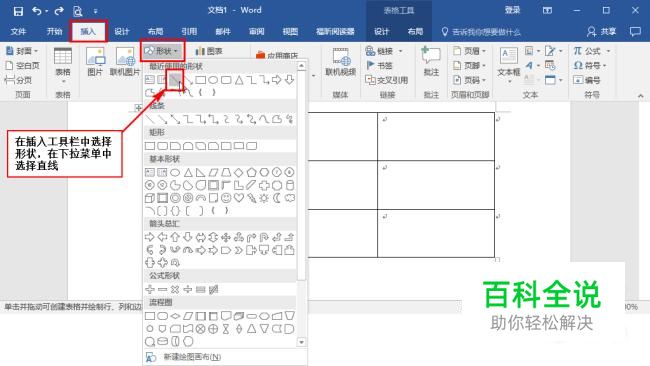Pick the cube basic shape

[150, 198]
